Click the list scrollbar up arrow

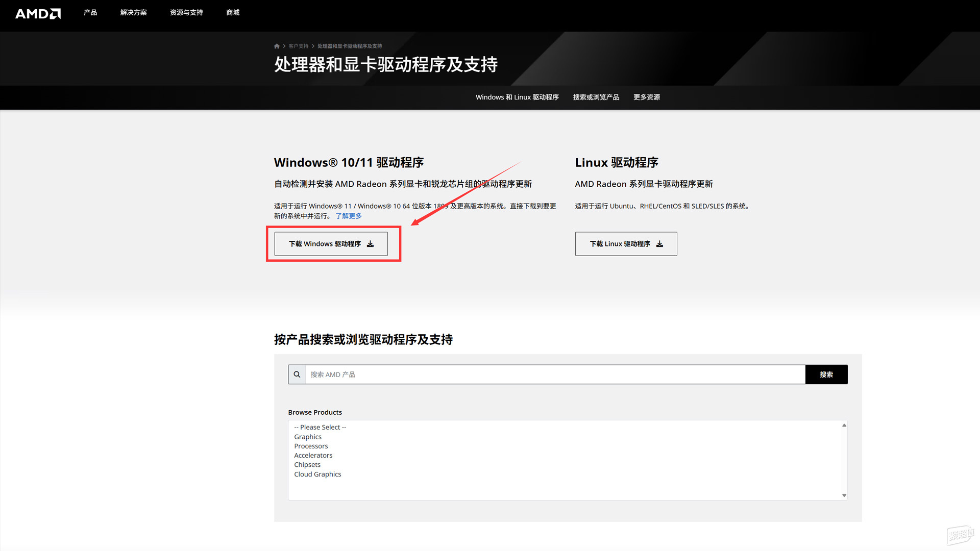pos(844,425)
